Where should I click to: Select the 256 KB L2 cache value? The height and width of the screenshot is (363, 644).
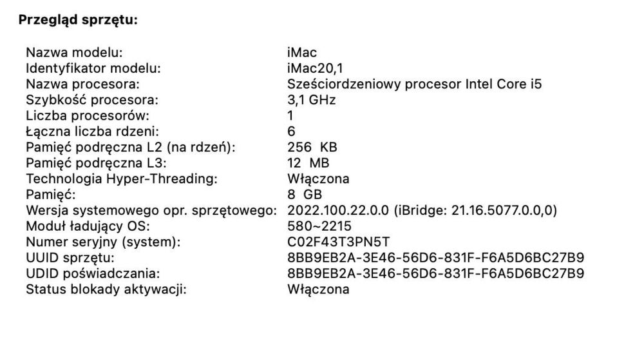pos(312,147)
